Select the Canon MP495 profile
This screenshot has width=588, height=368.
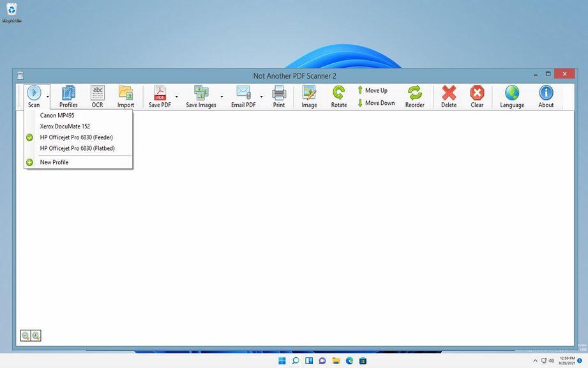point(57,116)
